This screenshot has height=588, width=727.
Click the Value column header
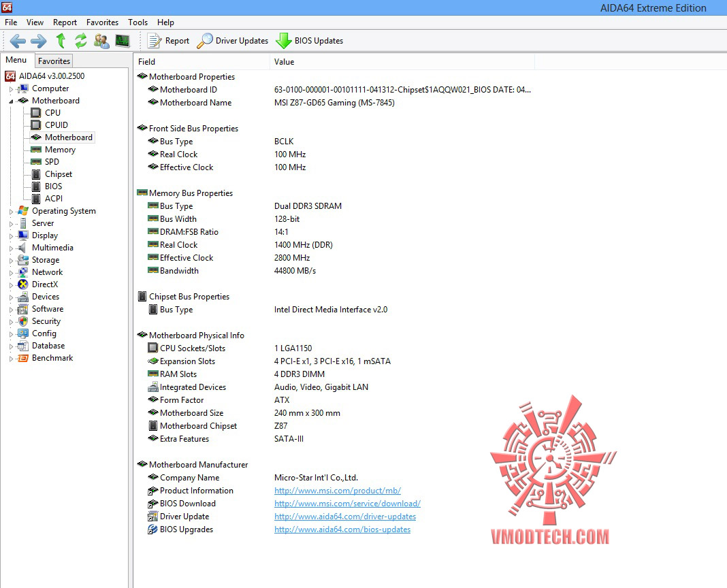tap(402, 62)
